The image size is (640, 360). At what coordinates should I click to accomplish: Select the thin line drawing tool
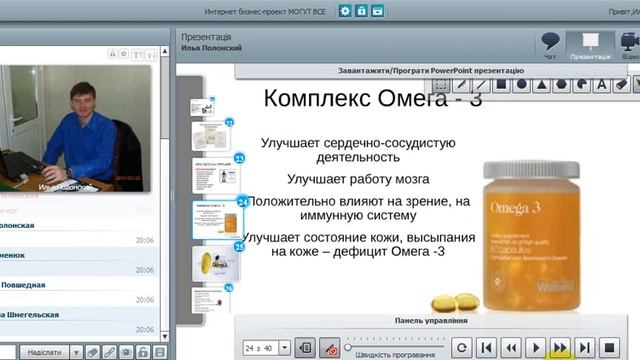coord(481,85)
